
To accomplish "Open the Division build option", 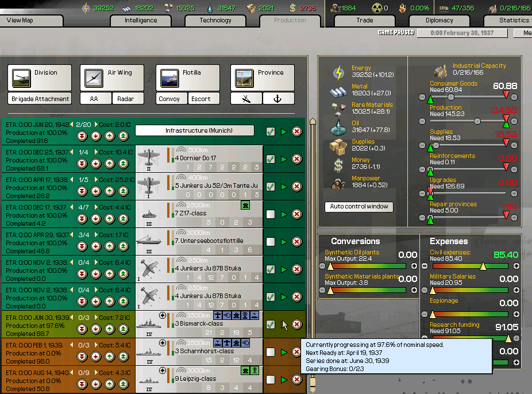I will tap(40, 78).
